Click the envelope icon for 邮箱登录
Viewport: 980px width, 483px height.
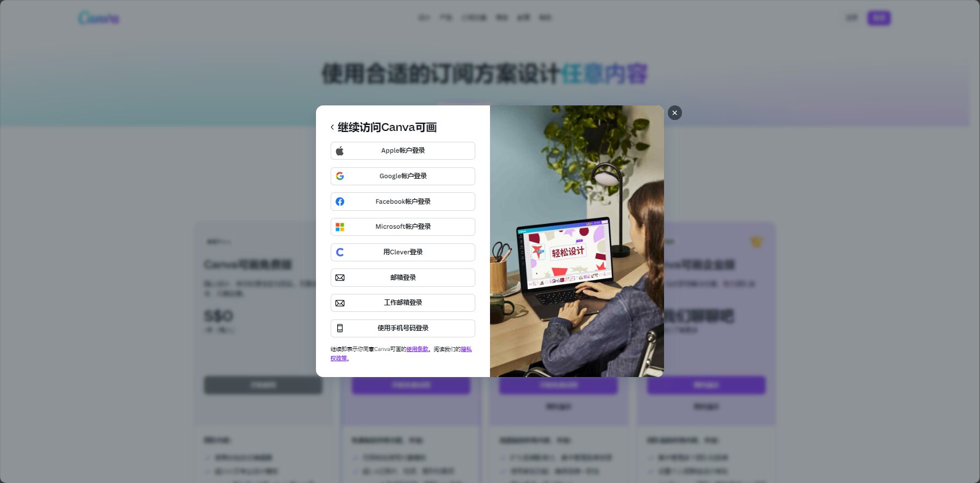click(340, 278)
